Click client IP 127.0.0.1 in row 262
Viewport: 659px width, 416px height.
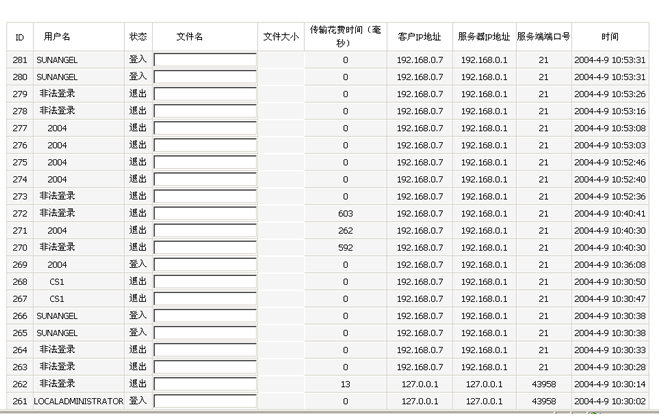pos(420,384)
